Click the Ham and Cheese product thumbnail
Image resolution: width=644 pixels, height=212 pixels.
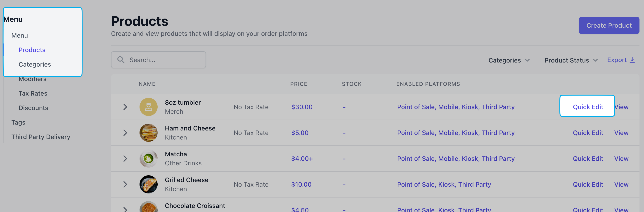[149, 133]
